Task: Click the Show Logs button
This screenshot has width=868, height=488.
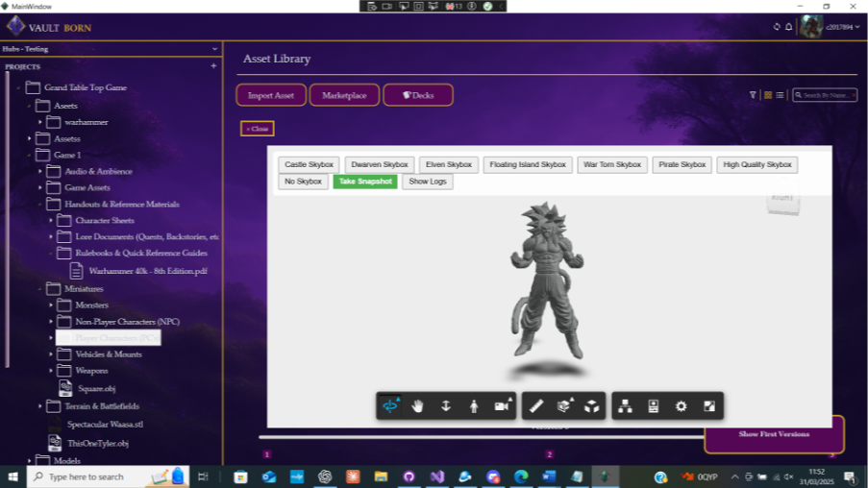Action: (428, 182)
